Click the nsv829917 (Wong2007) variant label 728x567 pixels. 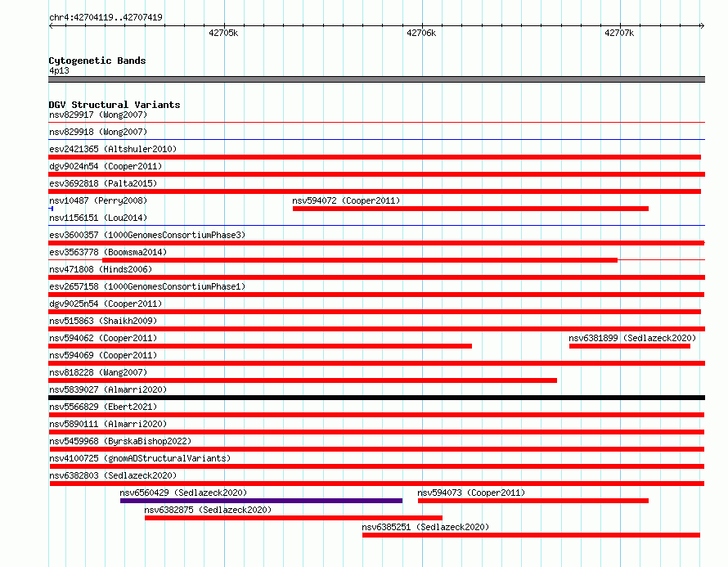(x=98, y=115)
